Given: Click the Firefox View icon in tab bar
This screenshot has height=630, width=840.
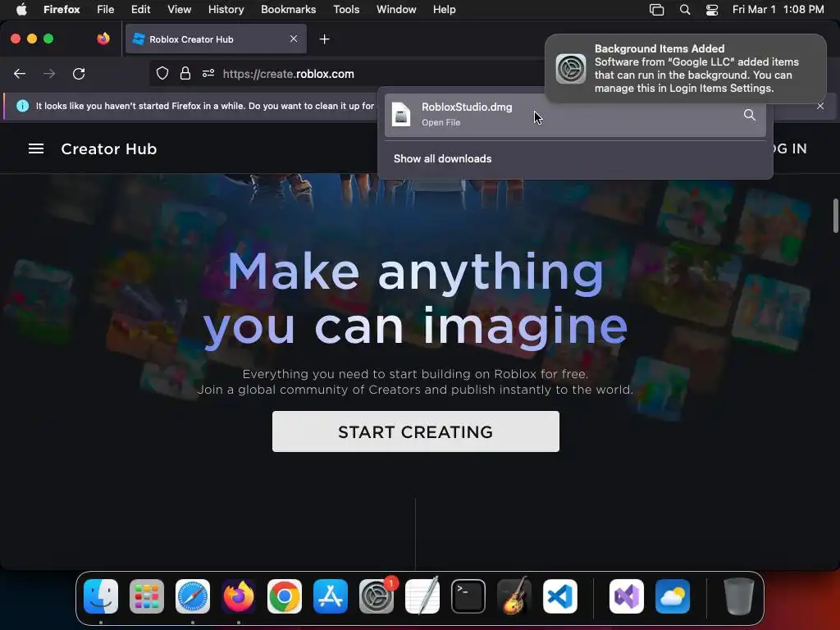Looking at the screenshot, I should [x=103, y=39].
